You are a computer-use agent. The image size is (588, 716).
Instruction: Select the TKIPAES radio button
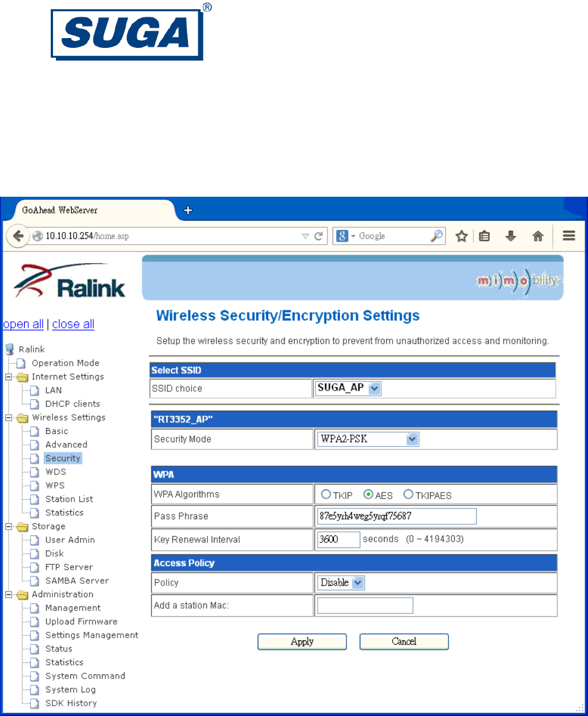pos(408,494)
